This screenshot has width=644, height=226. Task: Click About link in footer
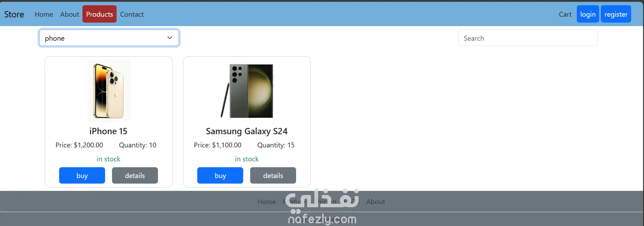pyautogui.click(x=376, y=202)
